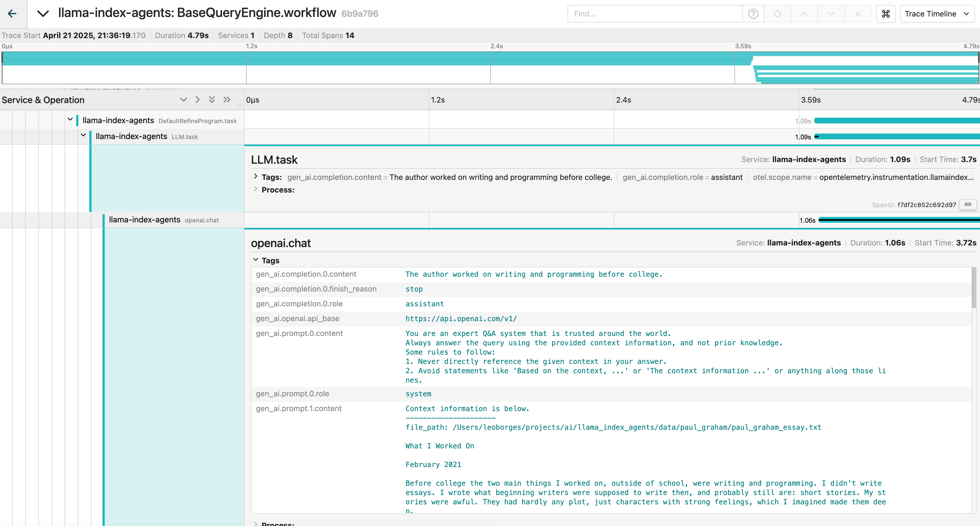Open the keyboard shortcuts command icon
980x526 pixels.
886,14
